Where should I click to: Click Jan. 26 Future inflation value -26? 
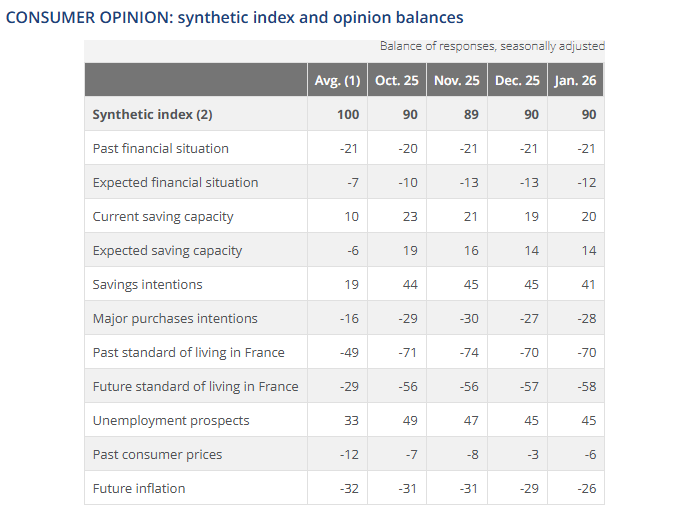(587, 488)
